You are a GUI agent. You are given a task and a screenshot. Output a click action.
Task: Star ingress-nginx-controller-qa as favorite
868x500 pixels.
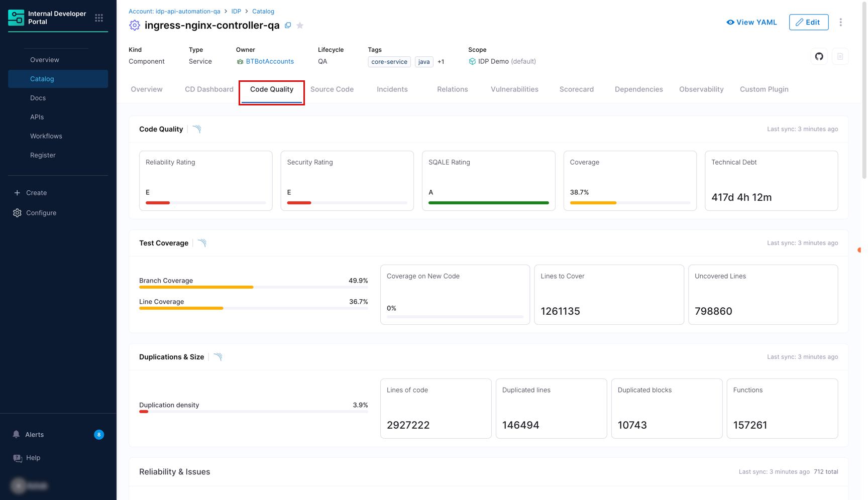(300, 25)
